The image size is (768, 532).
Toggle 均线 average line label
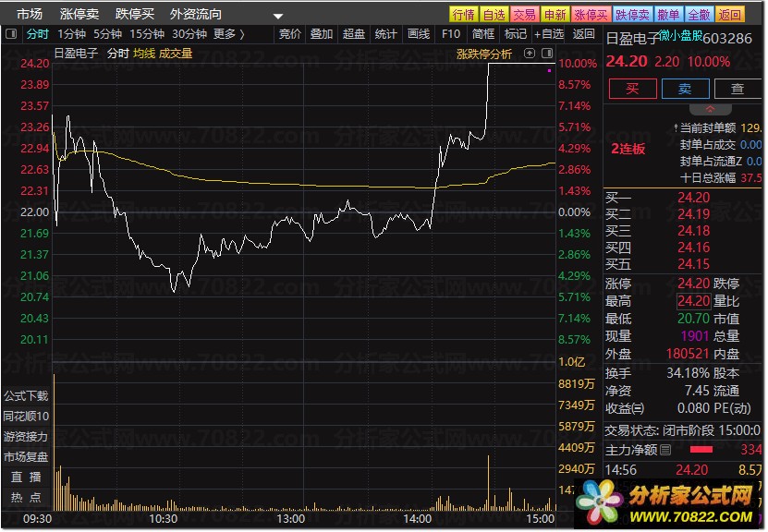coord(144,54)
